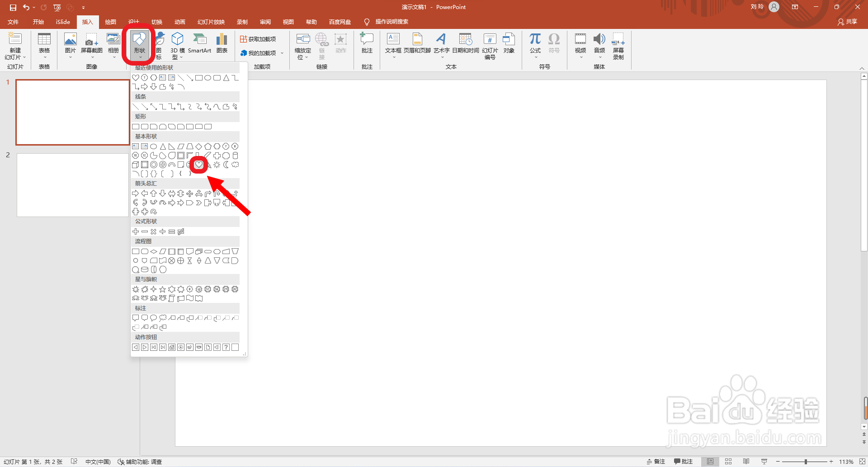Toggle the Comments pane in status bar
868x467 pixels.
(683, 462)
